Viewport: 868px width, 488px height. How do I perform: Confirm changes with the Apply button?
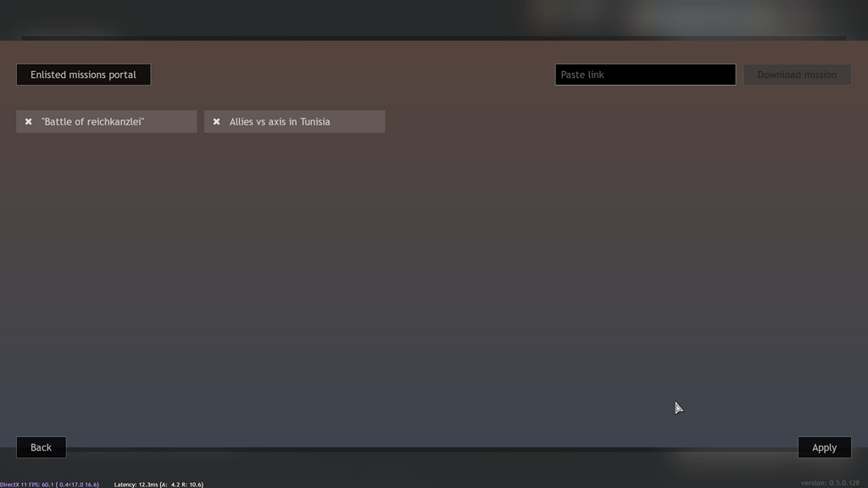[x=824, y=447]
